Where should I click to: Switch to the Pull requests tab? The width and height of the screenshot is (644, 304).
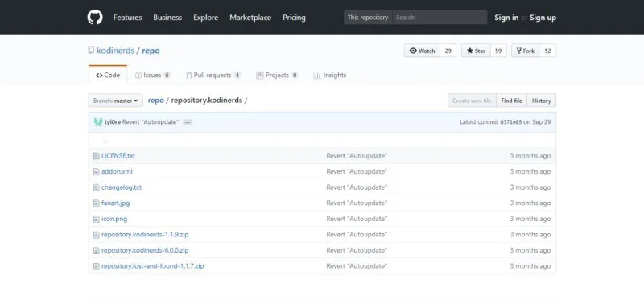point(213,75)
